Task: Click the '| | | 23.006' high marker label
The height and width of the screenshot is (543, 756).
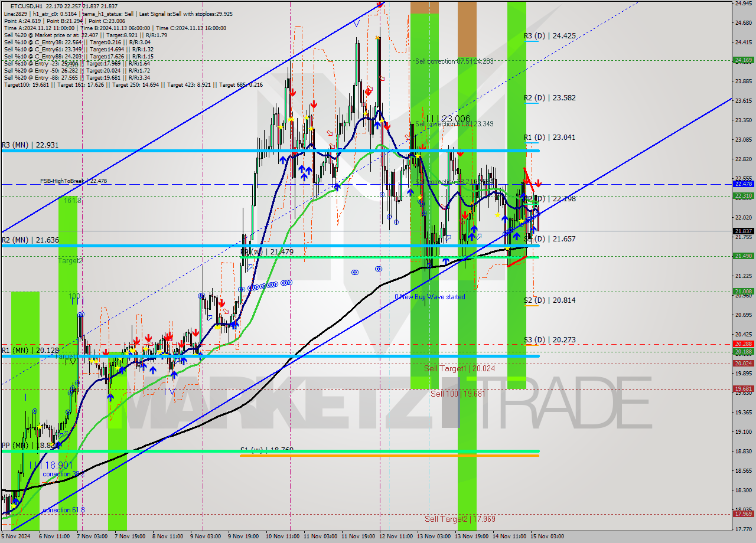Action: pyautogui.click(x=449, y=119)
